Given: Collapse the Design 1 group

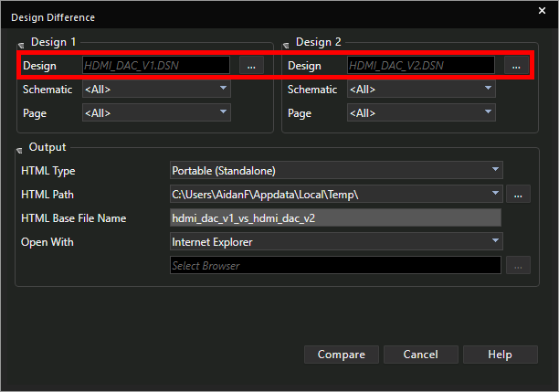Looking at the screenshot, I should tap(21, 44).
